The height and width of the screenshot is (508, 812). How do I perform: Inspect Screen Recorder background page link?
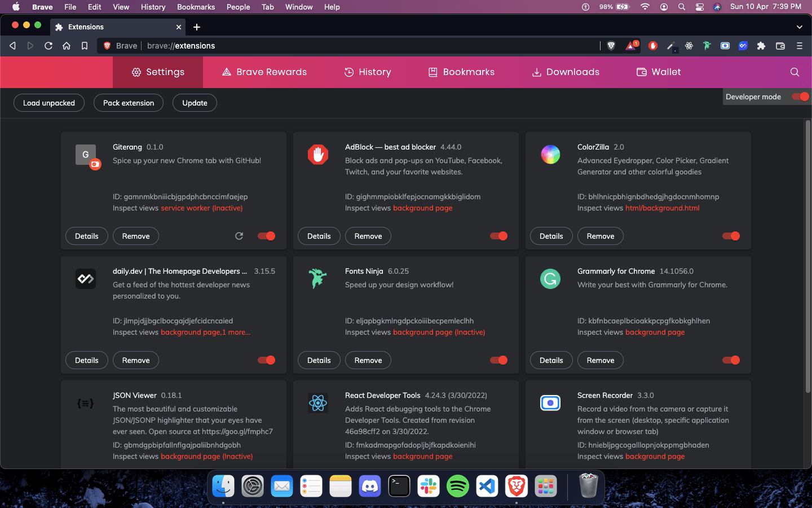tap(655, 456)
